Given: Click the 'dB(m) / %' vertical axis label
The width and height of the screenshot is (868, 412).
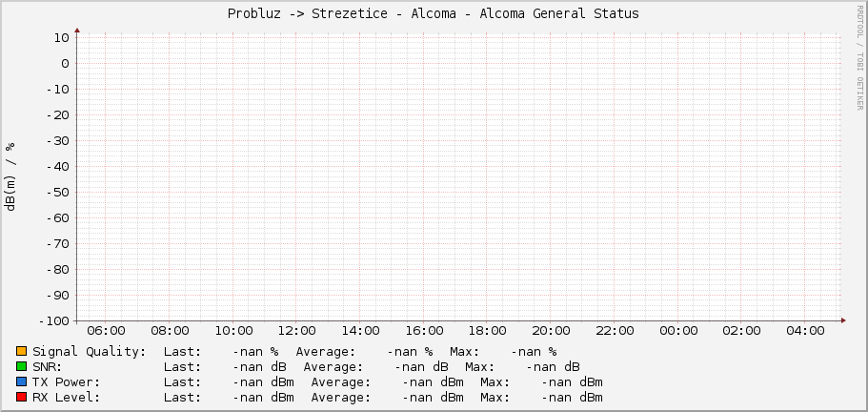Looking at the screenshot, I should point(10,176).
